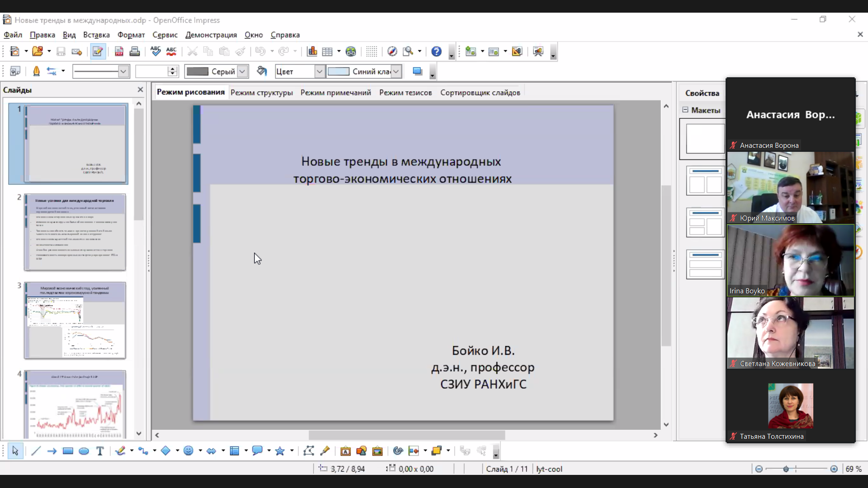Toggle the shadow icon in line toolbar
The height and width of the screenshot is (488, 868).
(417, 71)
